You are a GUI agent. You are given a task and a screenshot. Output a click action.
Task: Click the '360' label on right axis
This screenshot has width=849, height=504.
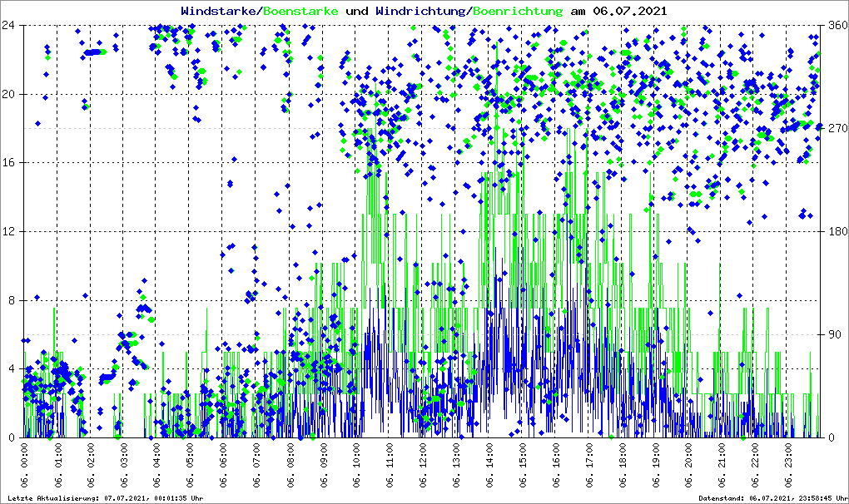point(837,25)
